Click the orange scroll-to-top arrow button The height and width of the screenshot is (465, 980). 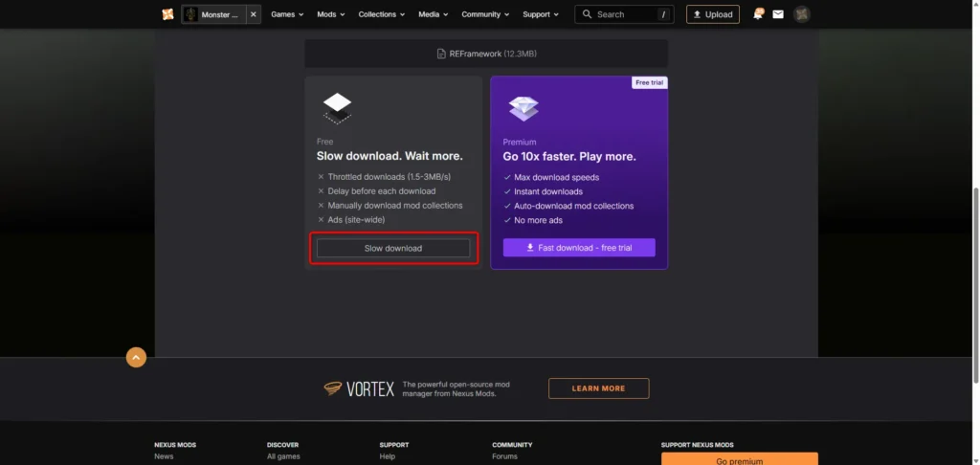coord(136,358)
